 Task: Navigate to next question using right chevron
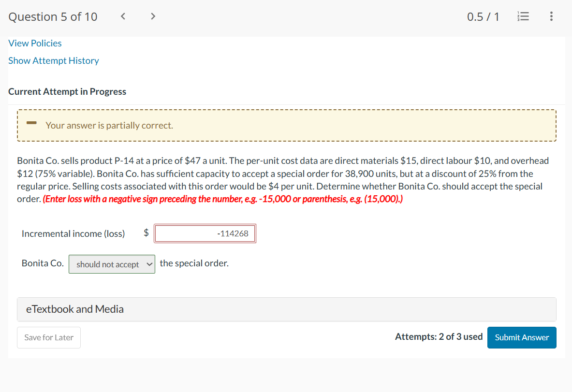tap(152, 16)
